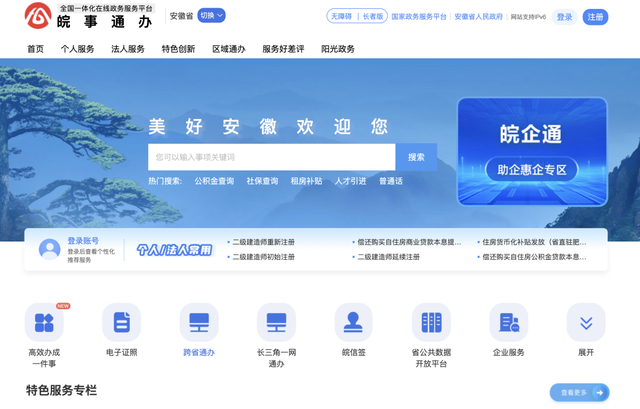The width and height of the screenshot is (640, 409).
Task: Click the keyword search input field
Action: point(271,157)
